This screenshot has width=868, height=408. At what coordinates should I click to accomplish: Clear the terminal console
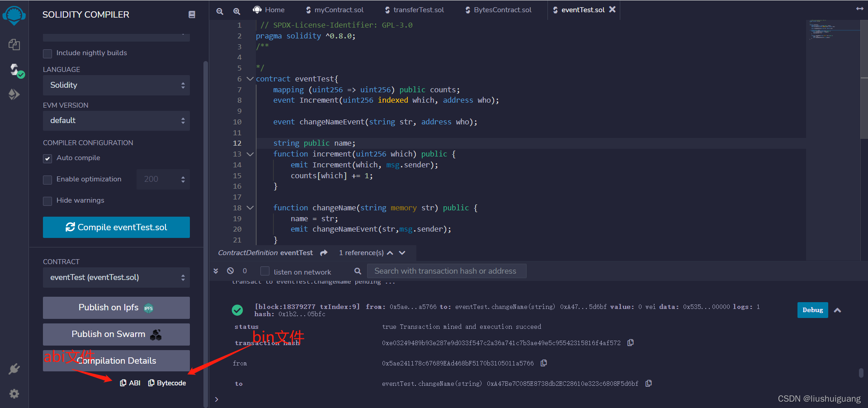point(231,270)
